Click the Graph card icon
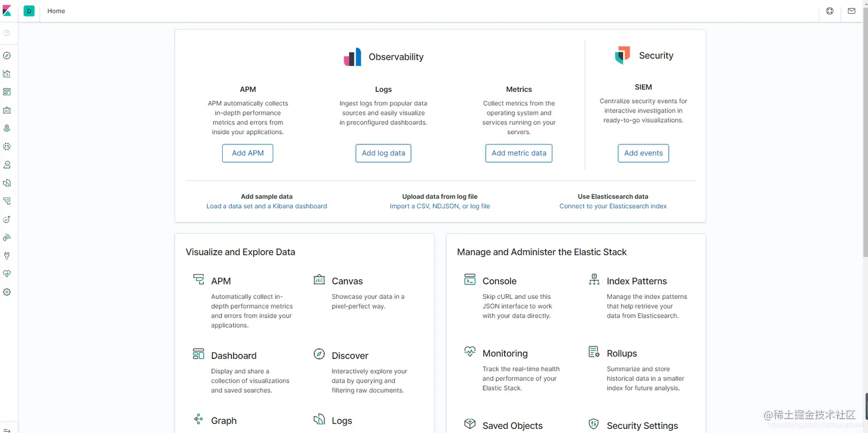The width and height of the screenshot is (868, 433). click(199, 419)
